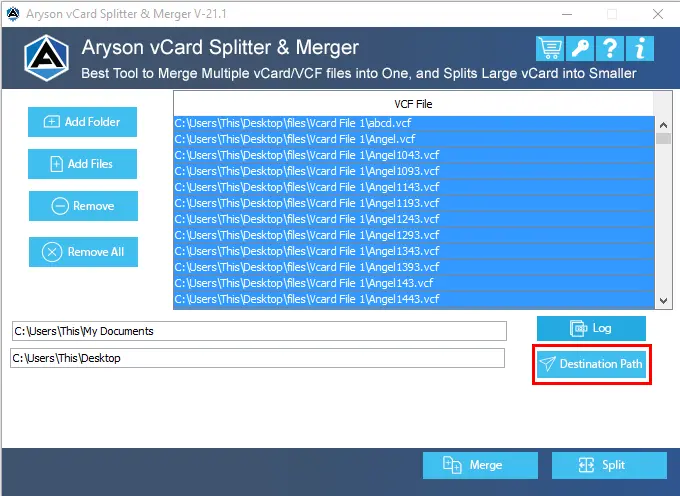The width and height of the screenshot is (680, 496).
Task: Select the Angel.vcf row
Action: coord(414,139)
